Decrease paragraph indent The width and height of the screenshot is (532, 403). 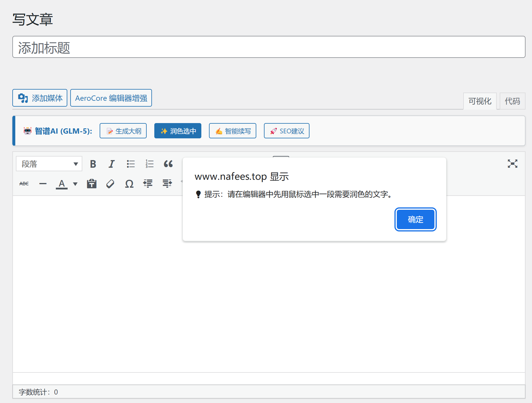(x=148, y=184)
